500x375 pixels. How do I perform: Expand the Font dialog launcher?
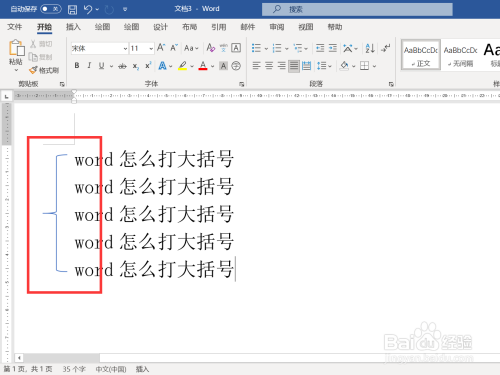click(x=241, y=84)
